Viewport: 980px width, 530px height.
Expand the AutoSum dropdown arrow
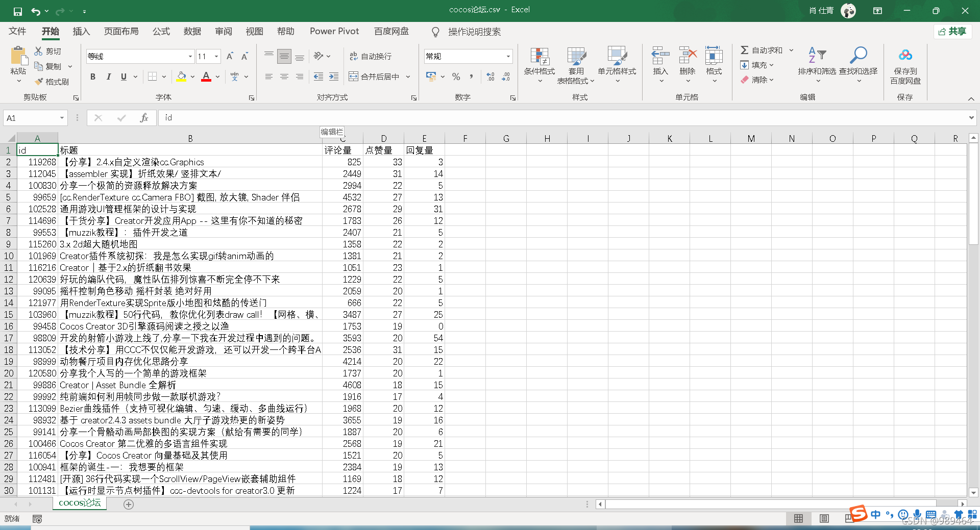point(791,50)
